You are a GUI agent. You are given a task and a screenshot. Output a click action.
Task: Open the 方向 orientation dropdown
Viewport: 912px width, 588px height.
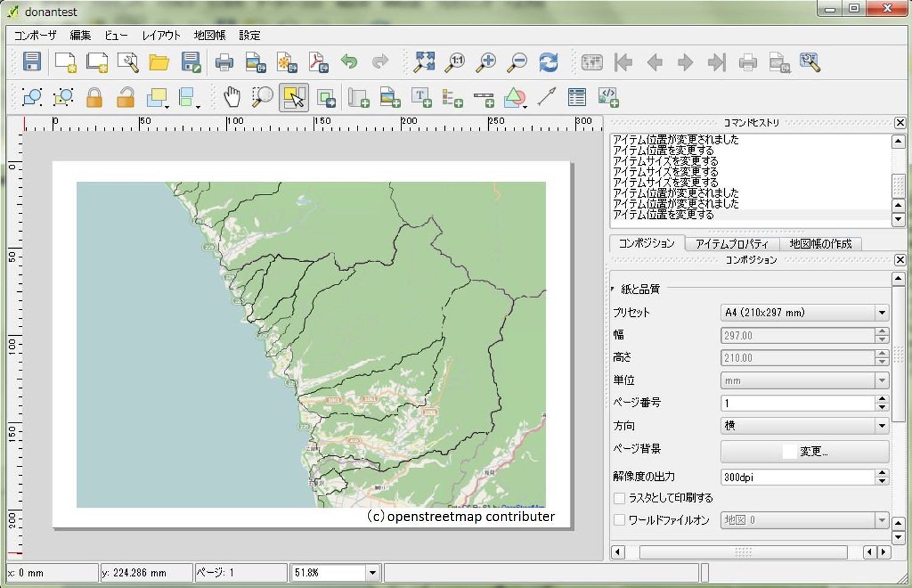click(805, 426)
